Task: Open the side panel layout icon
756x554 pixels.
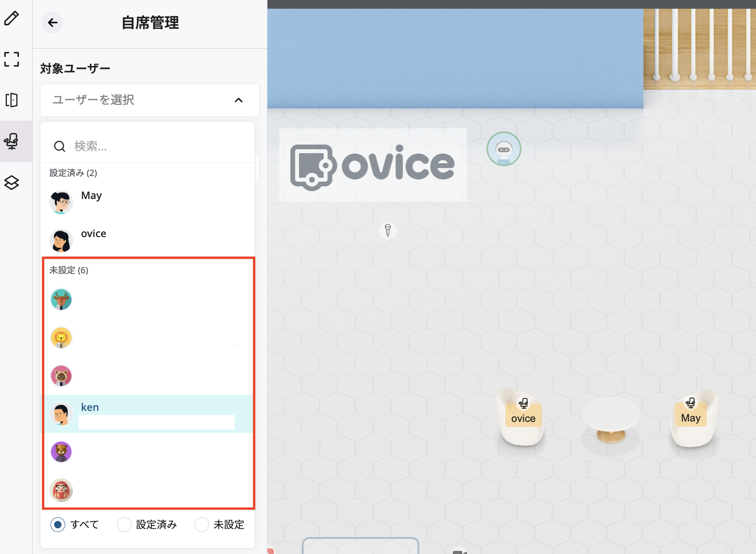Action: point(11,100)
